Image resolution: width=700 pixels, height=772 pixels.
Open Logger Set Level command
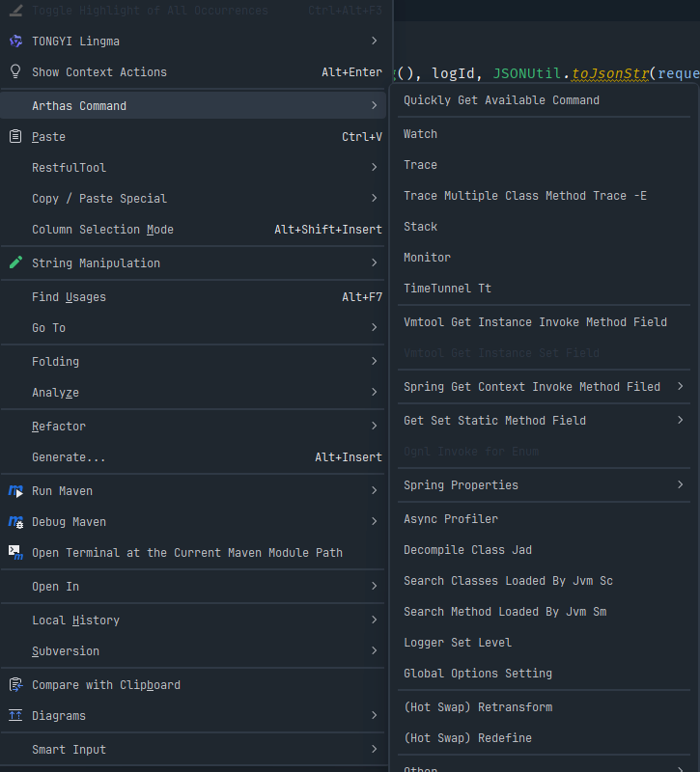pos(457,643)
